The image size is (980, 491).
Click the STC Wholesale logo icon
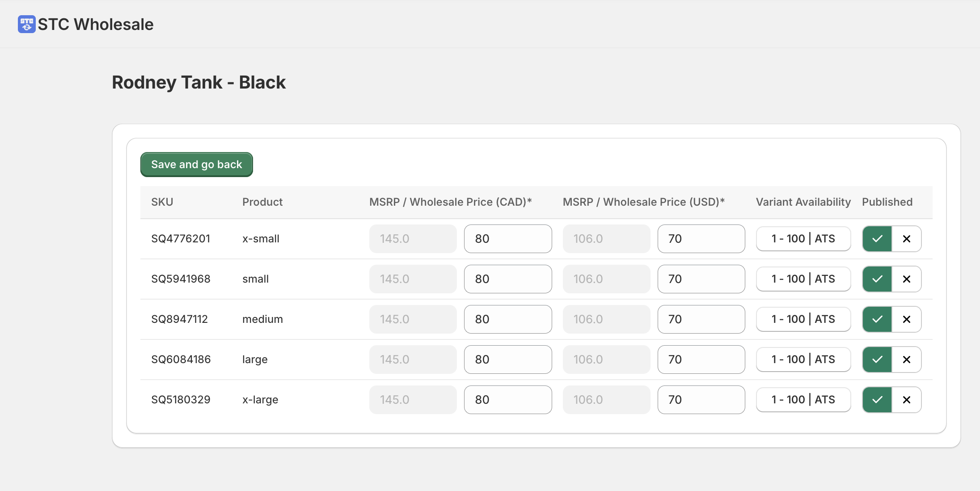tap(26, 24)
